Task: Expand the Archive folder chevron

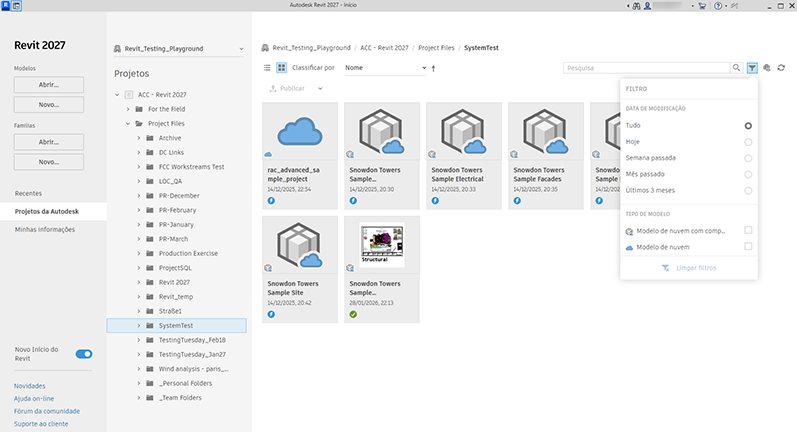Action: [139, 138]
